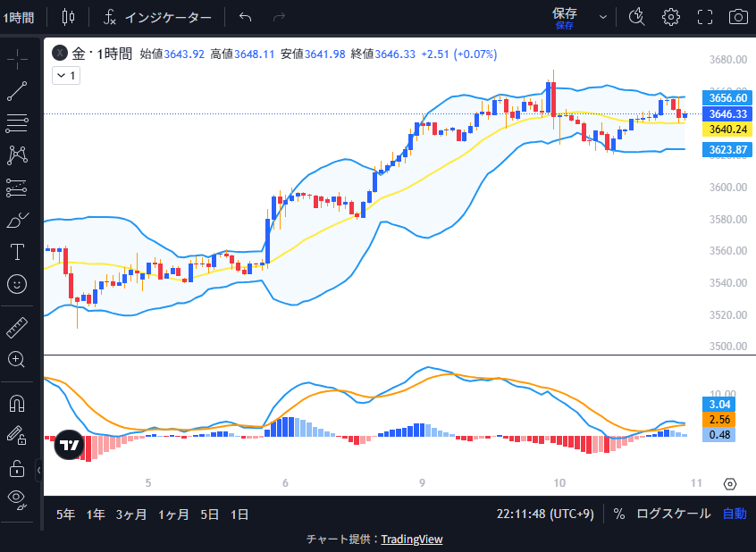Toggle lock all drawings
The width and height of the screenshot is (756, 552).
(17, 467)
